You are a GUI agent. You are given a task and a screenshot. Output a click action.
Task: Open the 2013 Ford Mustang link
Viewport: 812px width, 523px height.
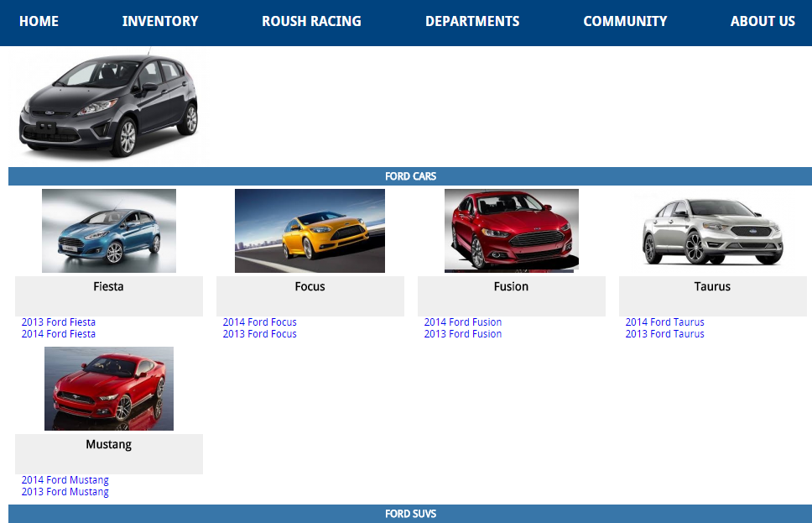65,492
